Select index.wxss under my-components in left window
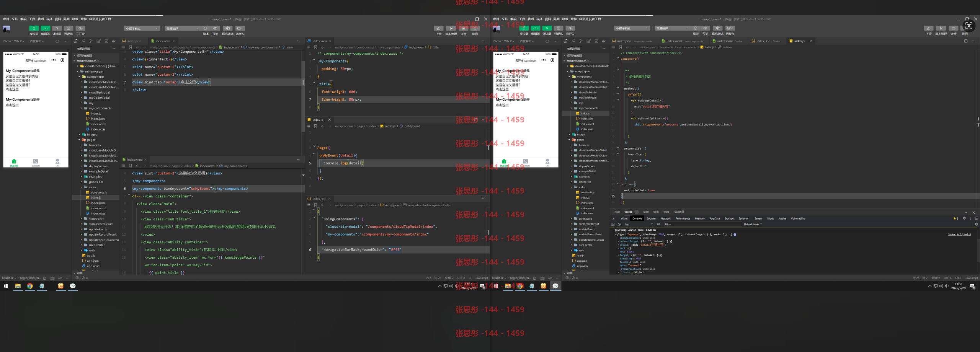 [96, 129]
